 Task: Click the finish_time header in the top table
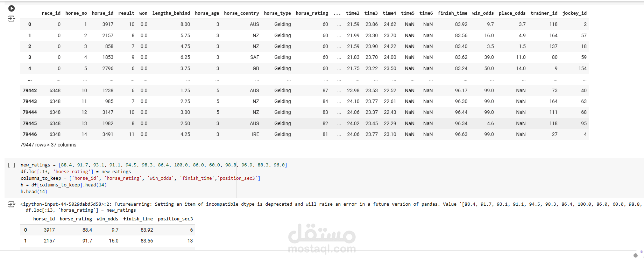(x=453, y=13)
